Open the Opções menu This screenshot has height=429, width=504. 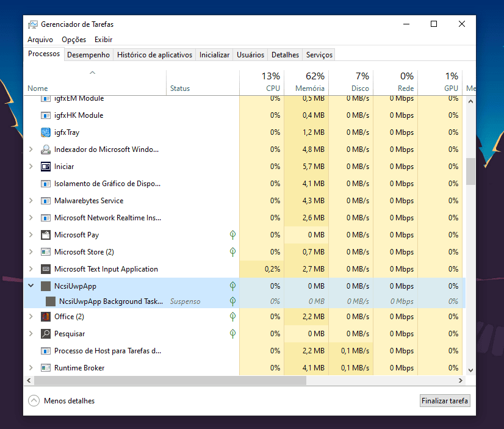pyautogui.click(x=74, y=40)
